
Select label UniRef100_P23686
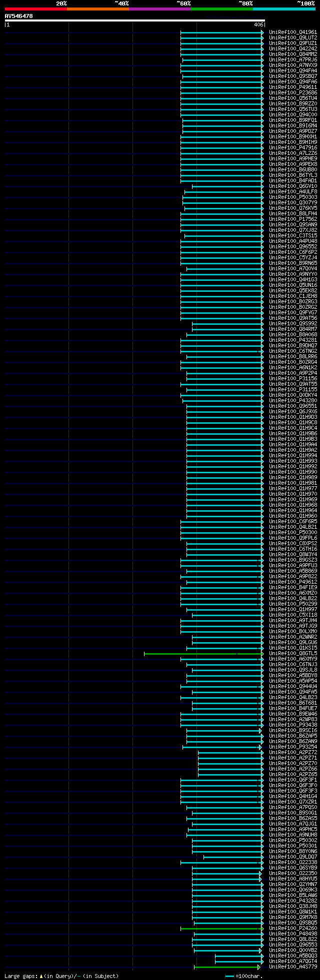293,92
